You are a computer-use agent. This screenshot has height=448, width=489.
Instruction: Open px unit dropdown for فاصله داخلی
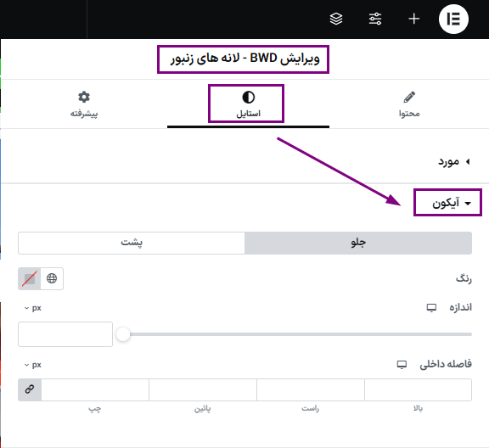tap(33, 365)
